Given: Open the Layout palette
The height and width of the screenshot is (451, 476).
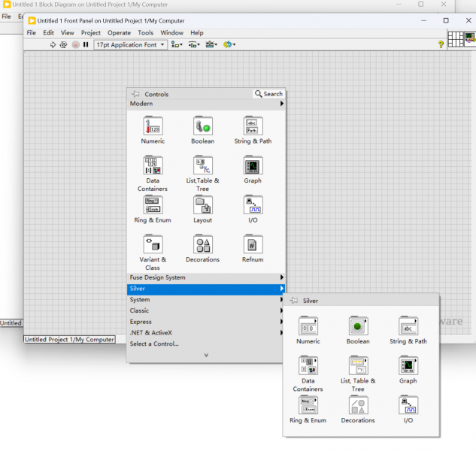Looking at the screenshot, I should 203,209.
